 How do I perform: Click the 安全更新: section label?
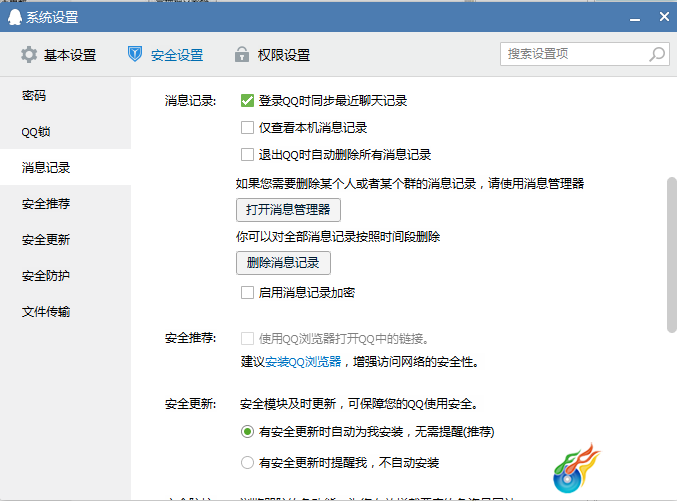[x=190, y=404]
